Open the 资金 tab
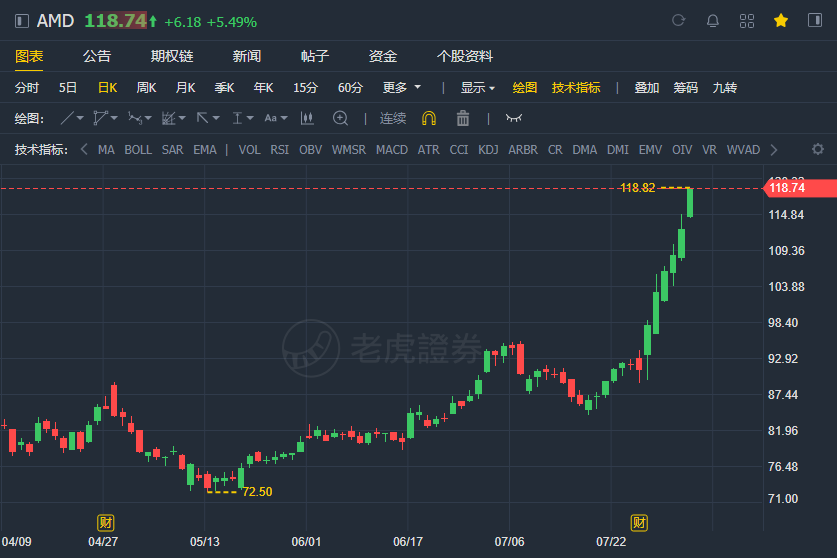 [x=383, y=56]
